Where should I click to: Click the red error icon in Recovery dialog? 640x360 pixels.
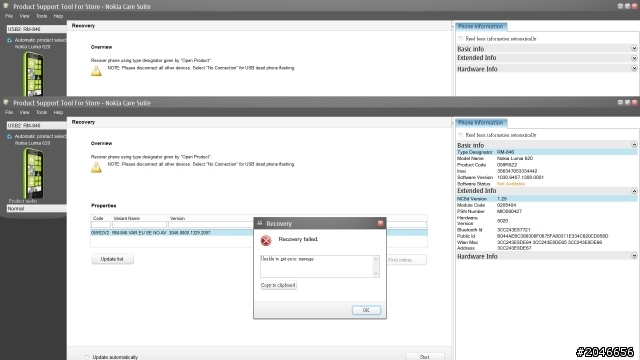(266, 241)
